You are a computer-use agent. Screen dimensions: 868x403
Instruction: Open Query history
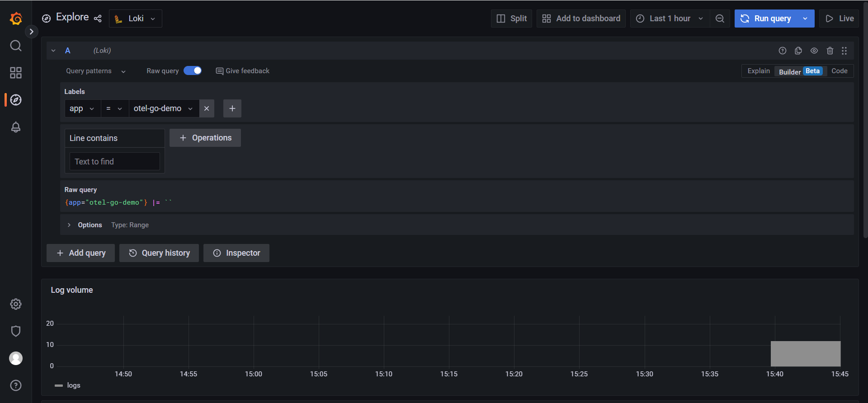159,253
